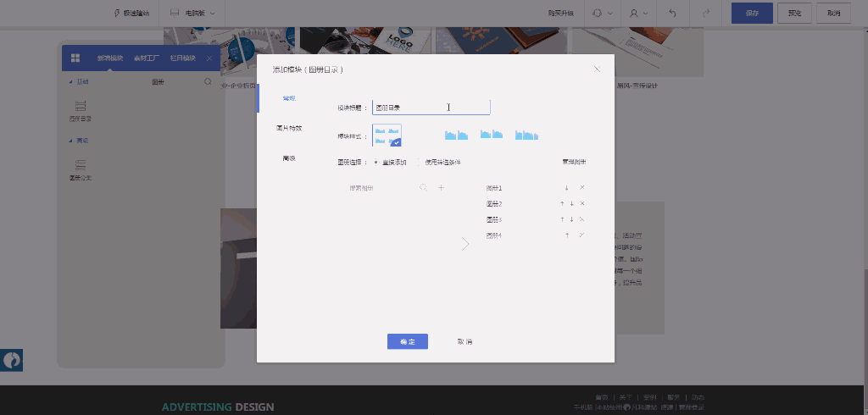Click the top bar 取消 button
868x415 pixels.
(833, 13)
